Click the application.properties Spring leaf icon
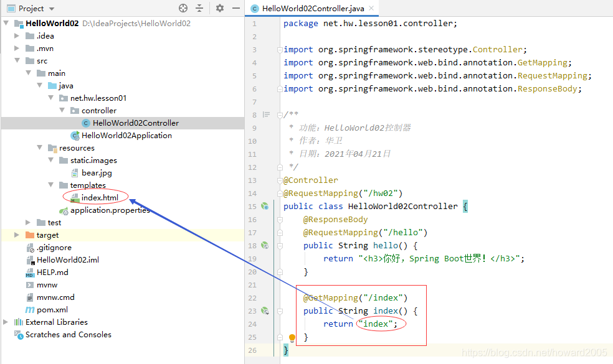 click(64, 211)
